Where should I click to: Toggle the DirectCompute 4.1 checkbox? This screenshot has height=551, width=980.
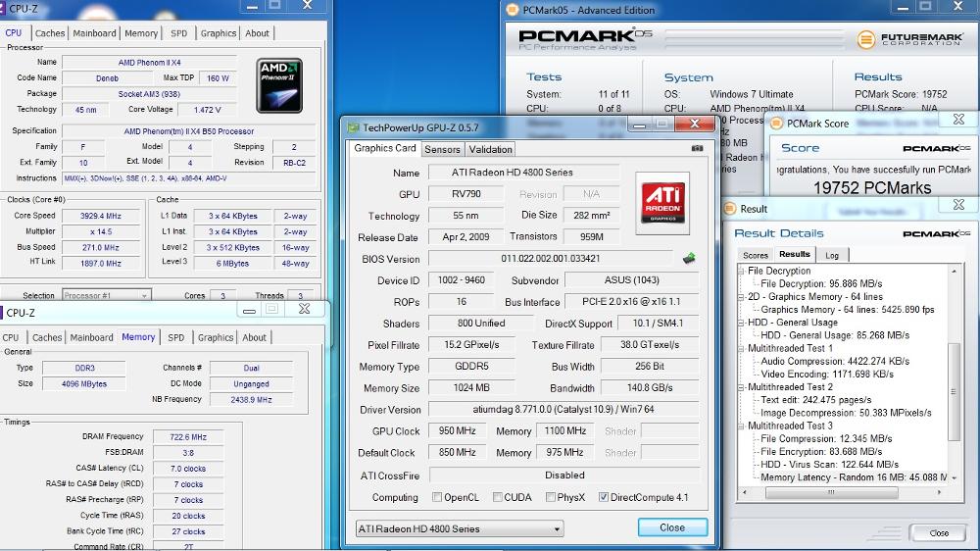[x=603, y=497]
